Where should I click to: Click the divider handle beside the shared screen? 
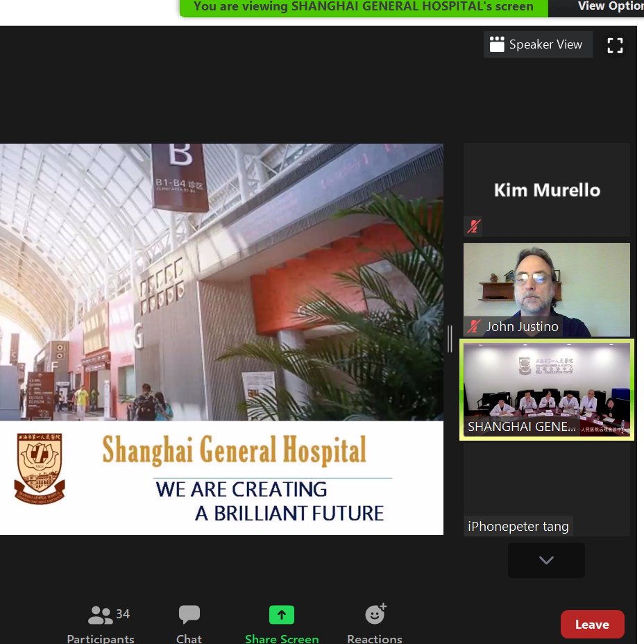point(450,339)
